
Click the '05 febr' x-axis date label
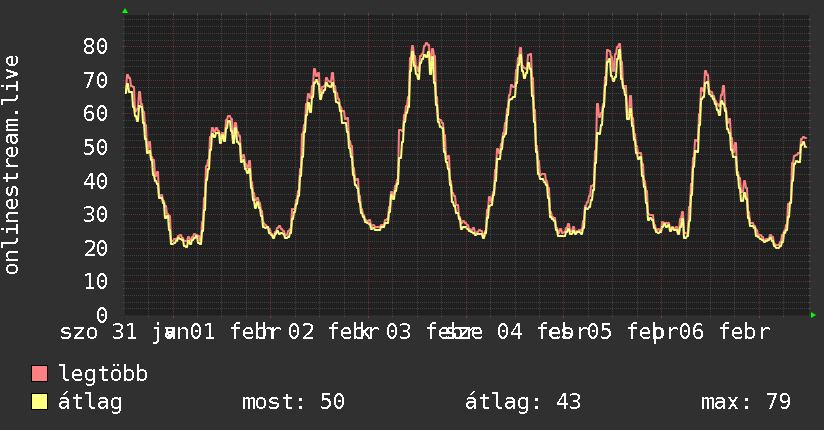pyautogui.click(x=632, y=332)
